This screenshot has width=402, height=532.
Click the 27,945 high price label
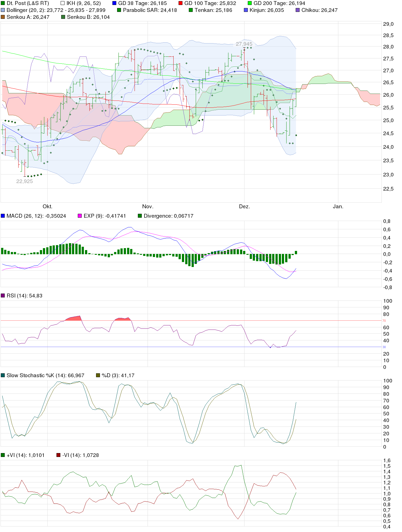click(x=244, y=44)
